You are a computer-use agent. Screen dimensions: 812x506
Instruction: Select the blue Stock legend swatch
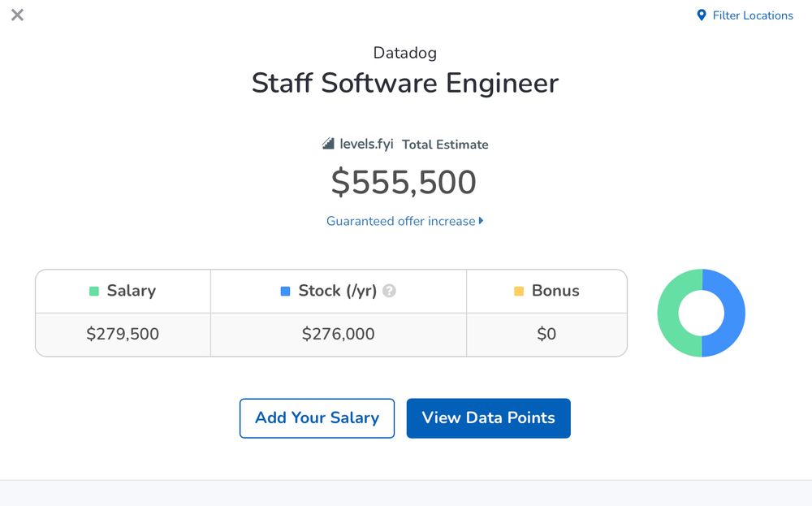(x=285, y=291)
